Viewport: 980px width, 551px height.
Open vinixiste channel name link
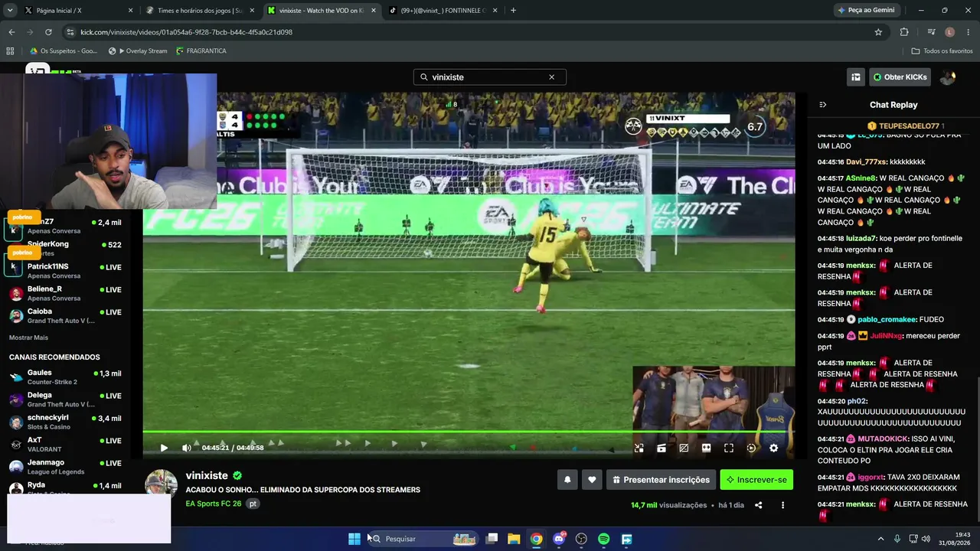(x=207, y=475)
